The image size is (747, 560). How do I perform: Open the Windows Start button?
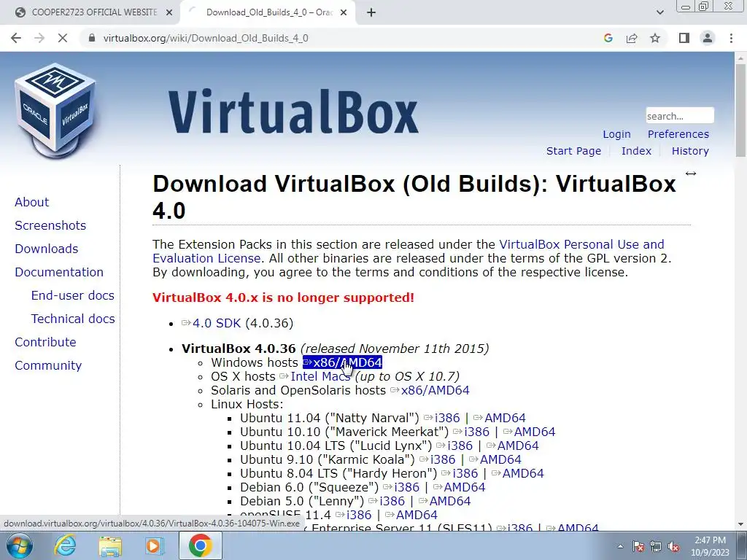pos(19,545)
